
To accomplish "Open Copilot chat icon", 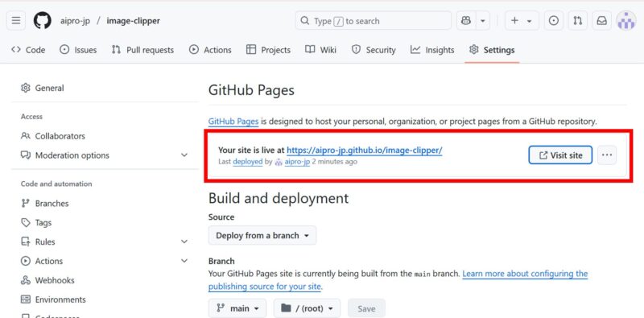I will click(x=466, y=21).
